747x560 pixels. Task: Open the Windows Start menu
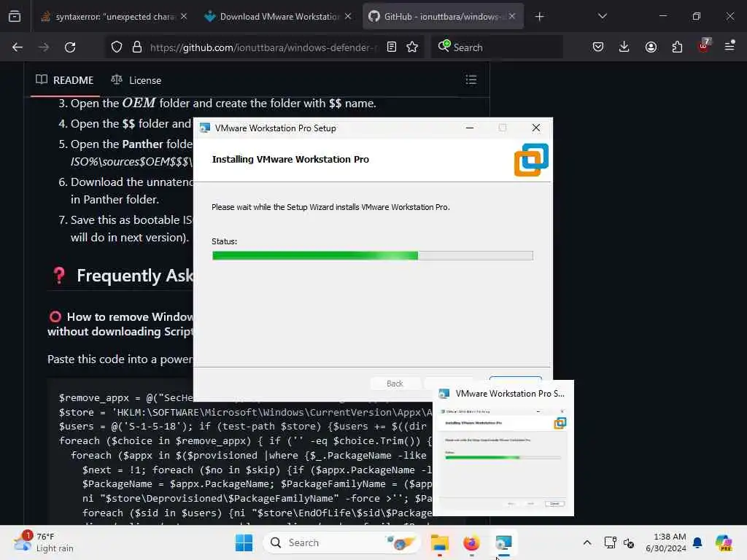244,542
